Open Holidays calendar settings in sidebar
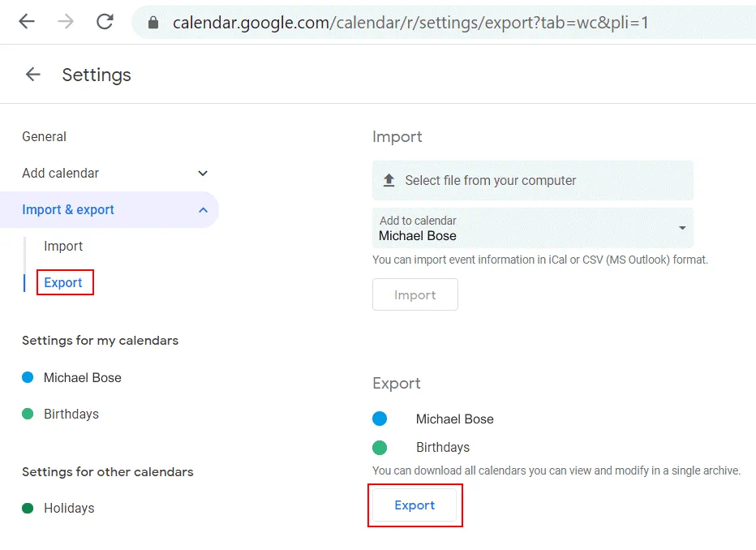 pos(69,509)
